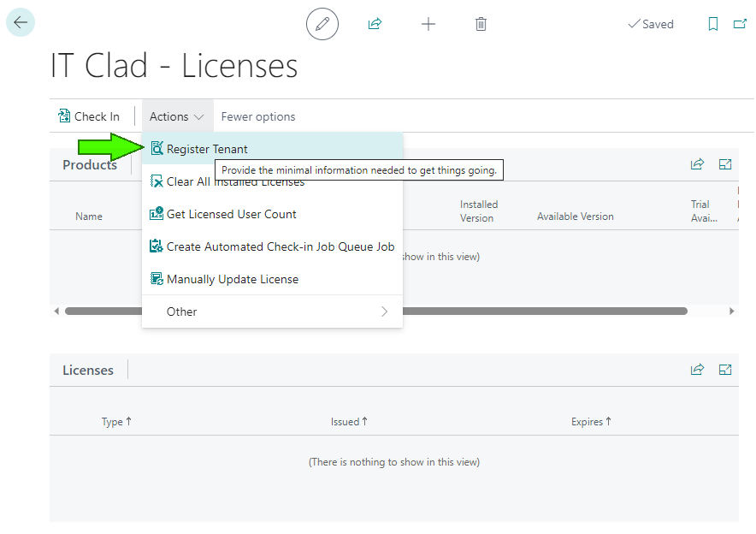This screenshot has height=534, width=756.
Task: Collapse the Actions dropdown menu
Action: coord(176,116)
